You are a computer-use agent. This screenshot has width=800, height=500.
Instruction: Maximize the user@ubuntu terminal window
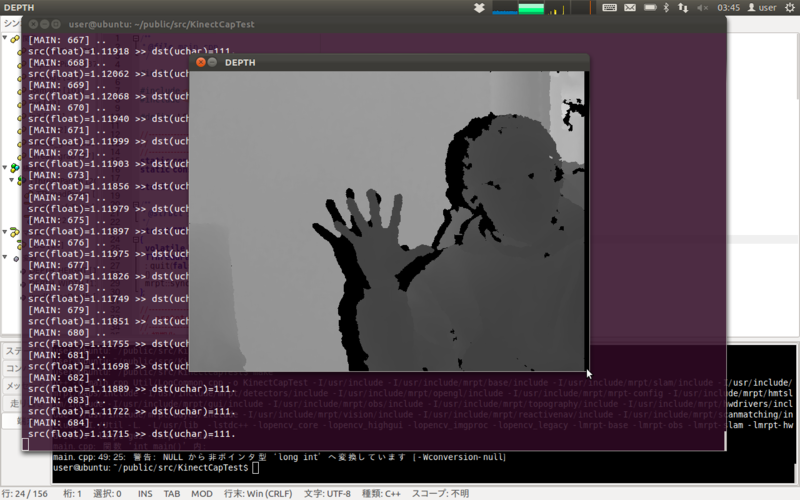56,24
